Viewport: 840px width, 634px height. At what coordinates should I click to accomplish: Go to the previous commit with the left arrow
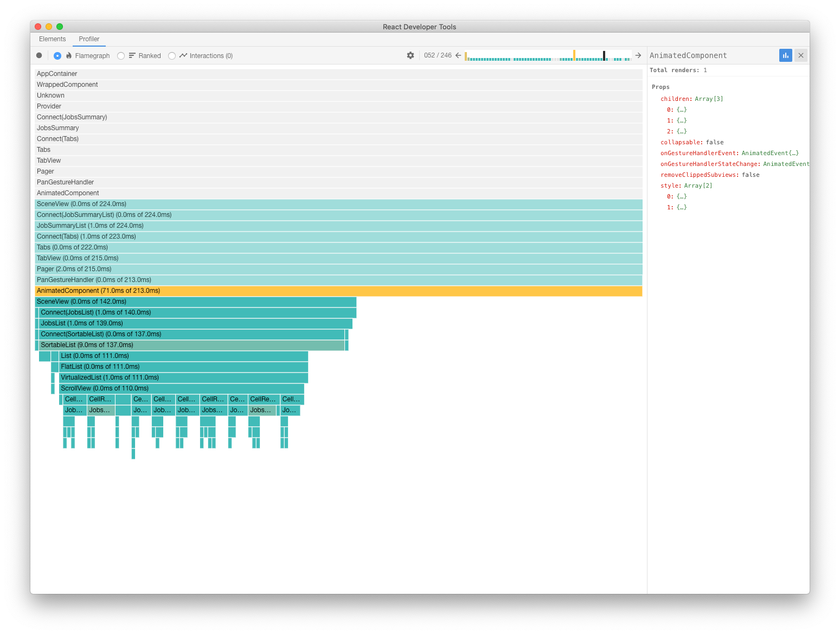(x=458, y=55)
